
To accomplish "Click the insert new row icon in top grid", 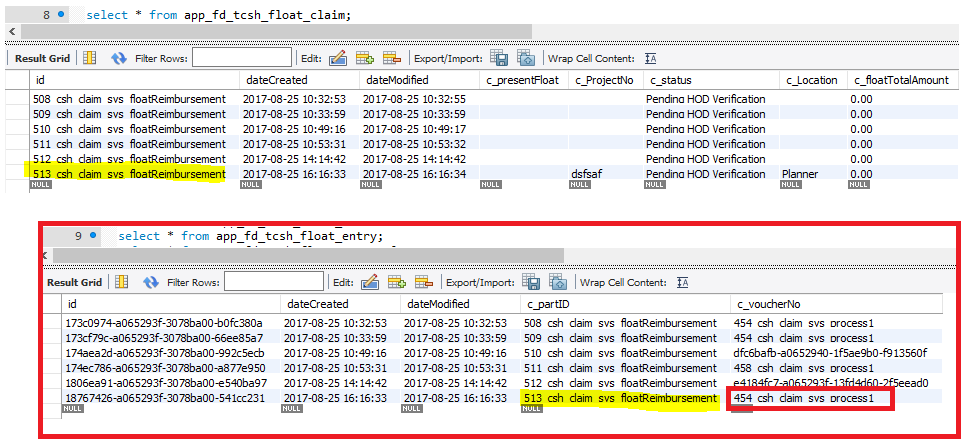I will coord(365,58).
